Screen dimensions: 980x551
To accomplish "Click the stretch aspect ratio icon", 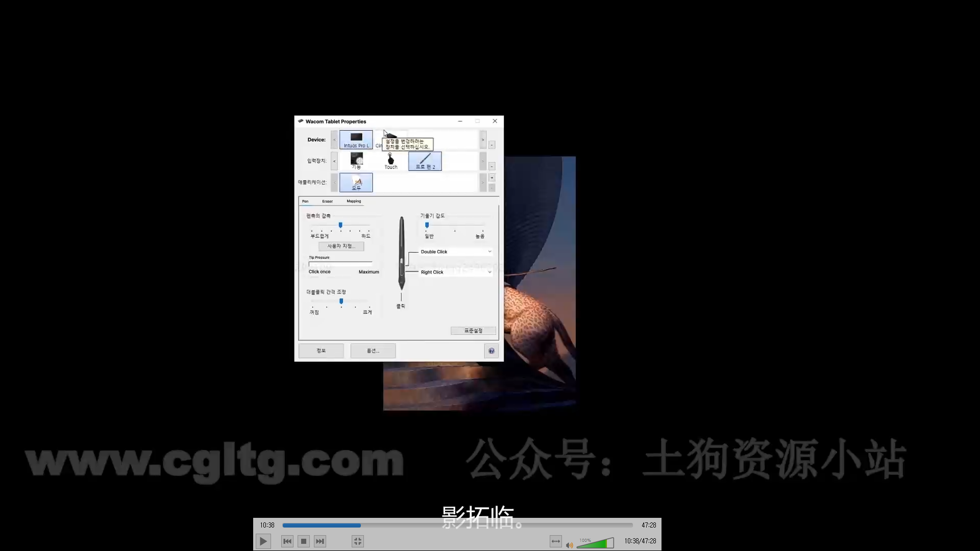I will point(555,541).
